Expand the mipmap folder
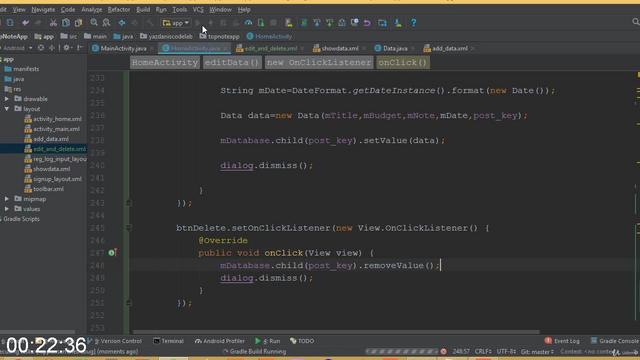Screen dimensions: 640x360 7,199
